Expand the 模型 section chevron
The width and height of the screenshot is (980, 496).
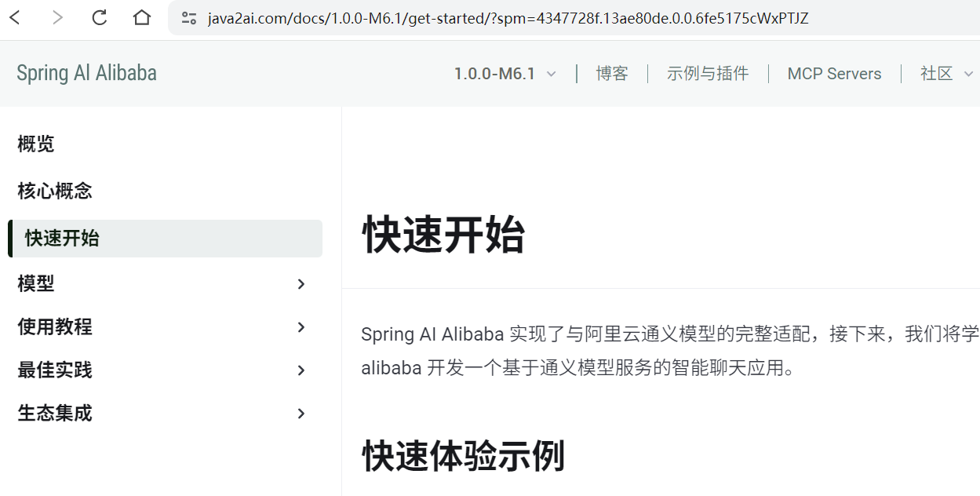pyautogui.click(x=301, y=284)
